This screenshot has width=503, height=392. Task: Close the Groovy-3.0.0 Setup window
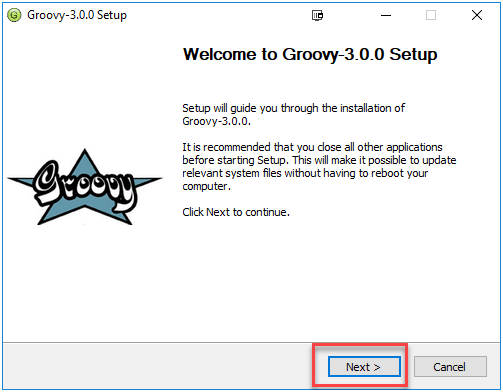477,15
